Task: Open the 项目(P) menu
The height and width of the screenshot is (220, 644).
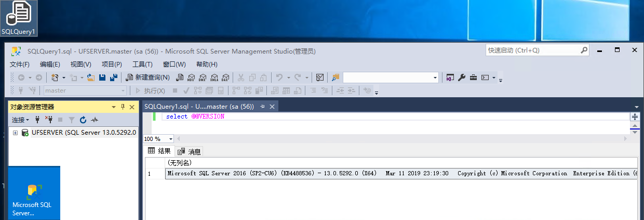Action: point(112,64)
